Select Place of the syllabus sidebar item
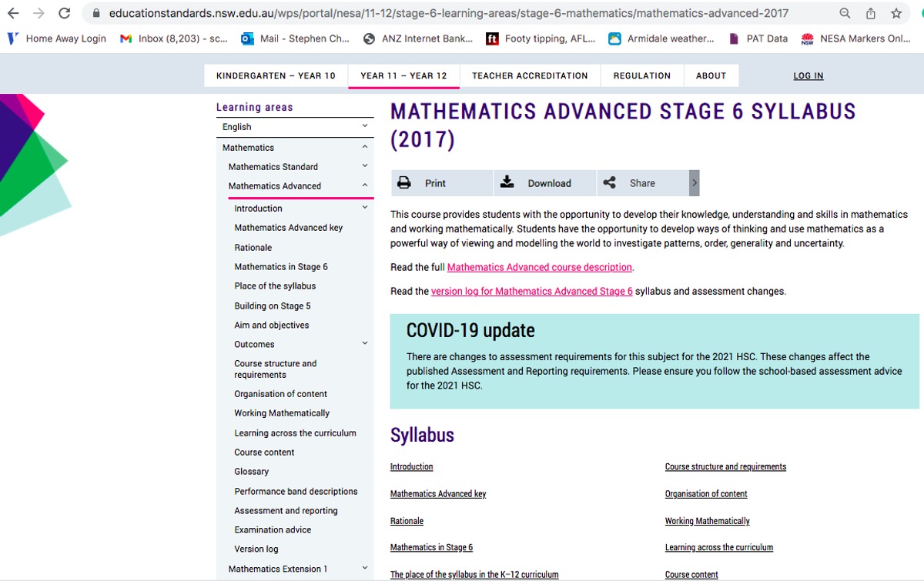 [275, 286]
